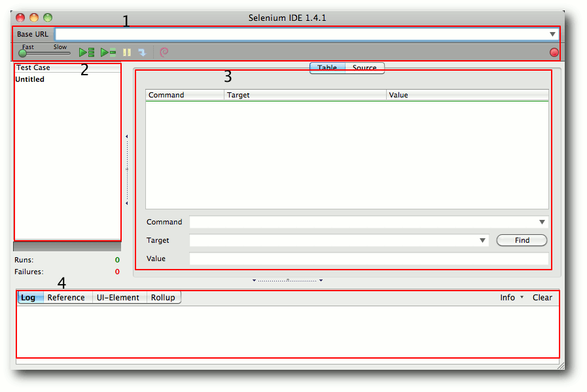Click the Target column header

[x=305, y=95]
